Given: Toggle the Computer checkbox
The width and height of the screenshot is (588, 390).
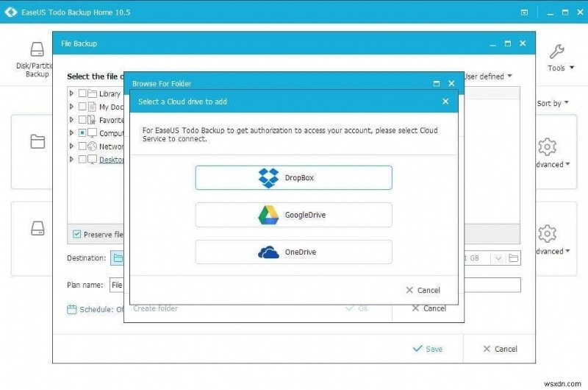Looking at the screenshot, I should 82,133.
